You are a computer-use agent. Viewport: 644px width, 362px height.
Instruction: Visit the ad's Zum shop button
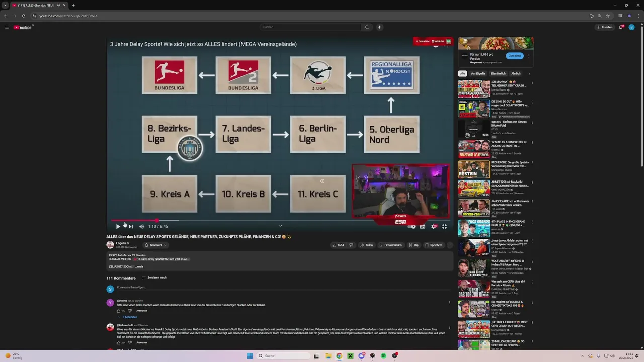tap(515, 56)
